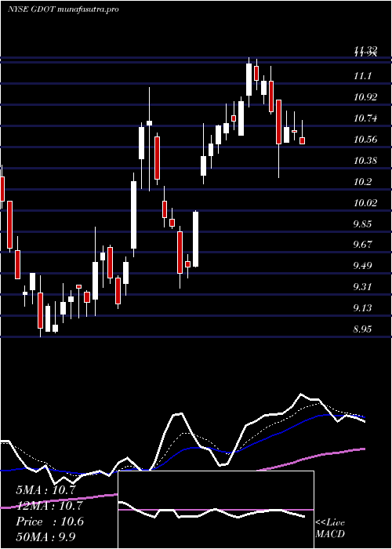Click the 10.92 price axis label

[x=365, y=97]
